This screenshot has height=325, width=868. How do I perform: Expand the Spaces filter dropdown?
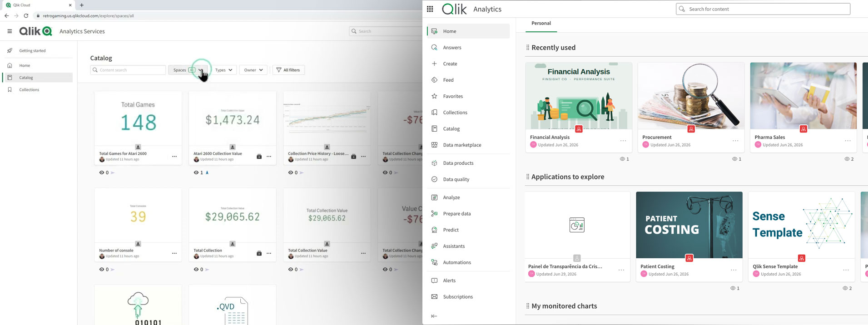tap(188, 70)
